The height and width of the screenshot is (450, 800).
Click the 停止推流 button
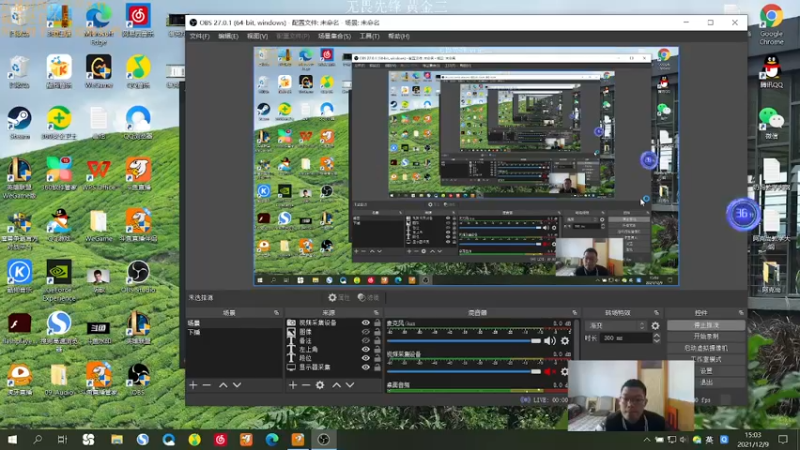click(706, 325)
